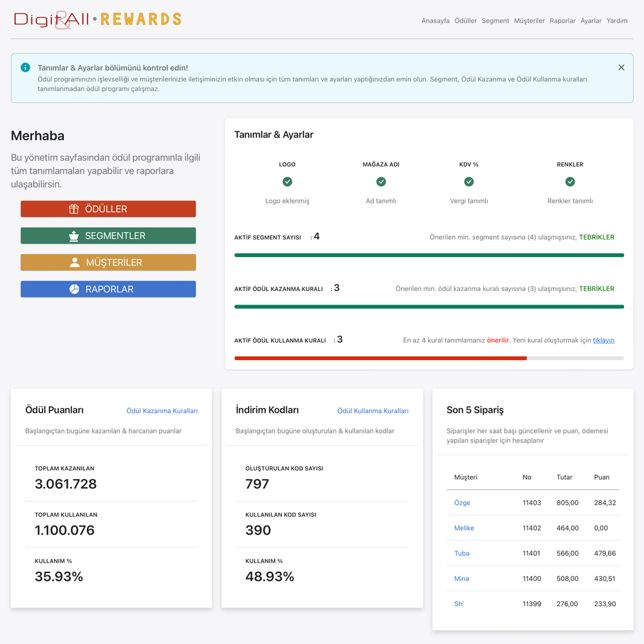Image resolution: width=644 pixels, height=644 pixels.
Task: Open Anasayfa in the top navigation
Action: 435,21
